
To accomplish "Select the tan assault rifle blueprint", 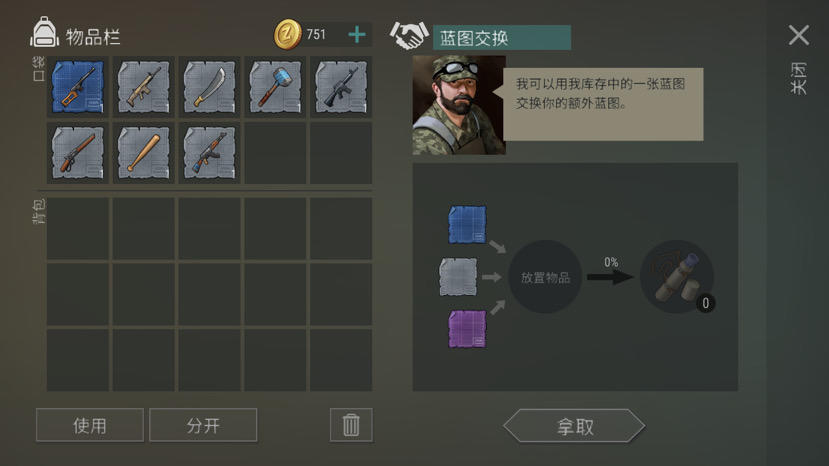I will pos(143,87).
